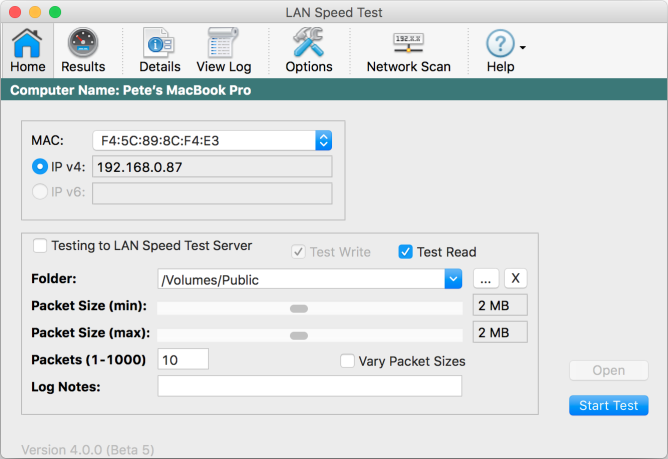
Task: Click the Help question mark icon
Action: [x=500, y=43]
